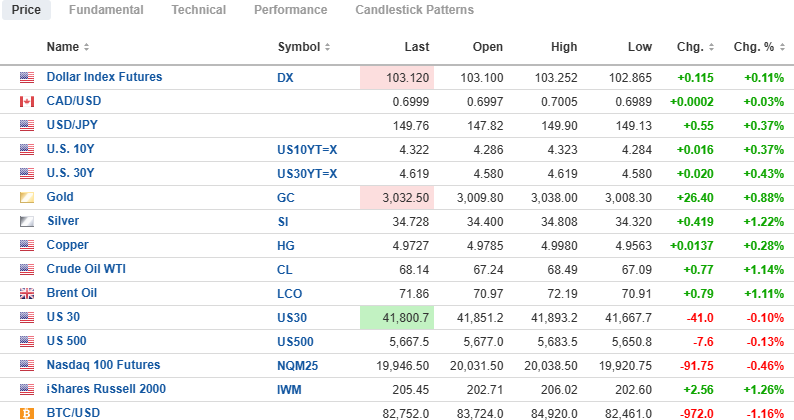Viewport: 794px width, 420px height.
Task: Open the Nasdaq 100 Futures link
Action: pos(103,365)
